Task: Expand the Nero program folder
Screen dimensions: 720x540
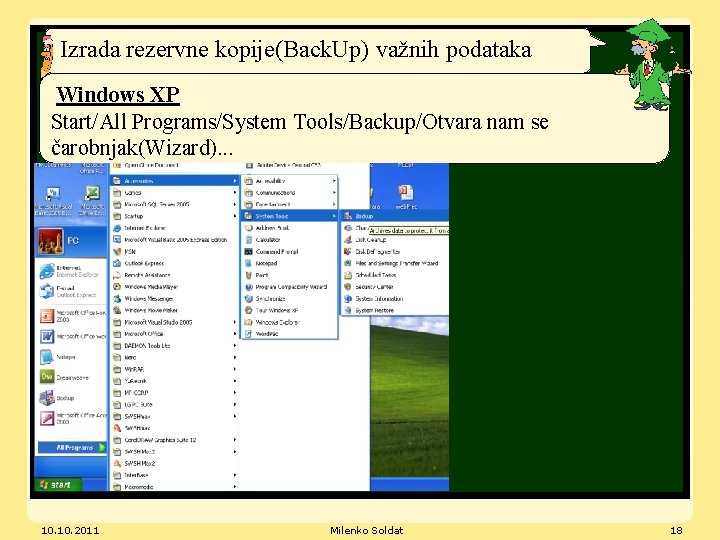Action: tap(174, 358)
